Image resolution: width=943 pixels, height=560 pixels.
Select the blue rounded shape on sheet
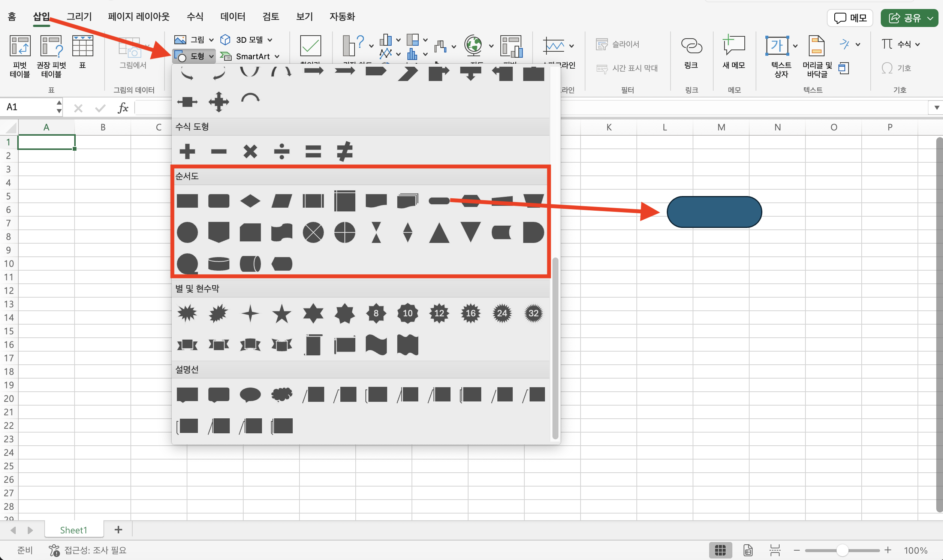714,212
